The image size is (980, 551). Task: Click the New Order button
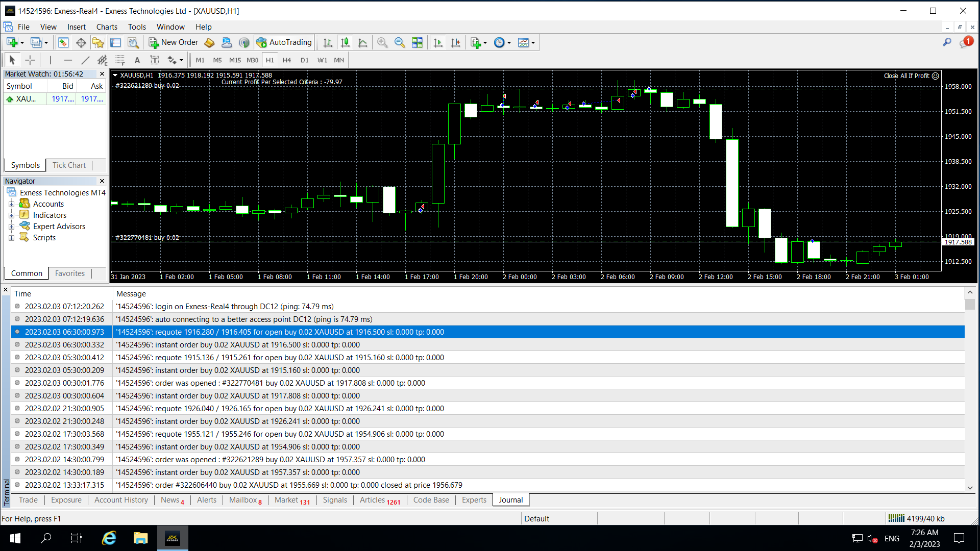[174, 42]
